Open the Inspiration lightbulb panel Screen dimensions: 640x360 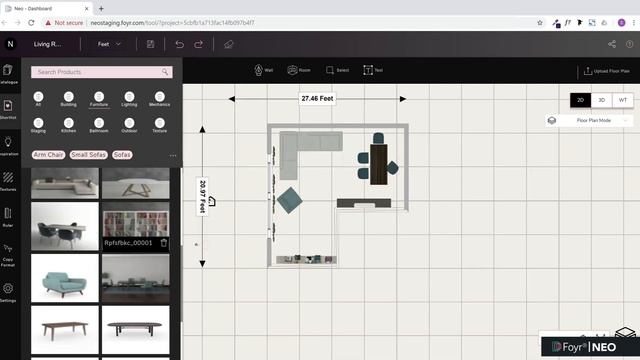tap(8, 146)
